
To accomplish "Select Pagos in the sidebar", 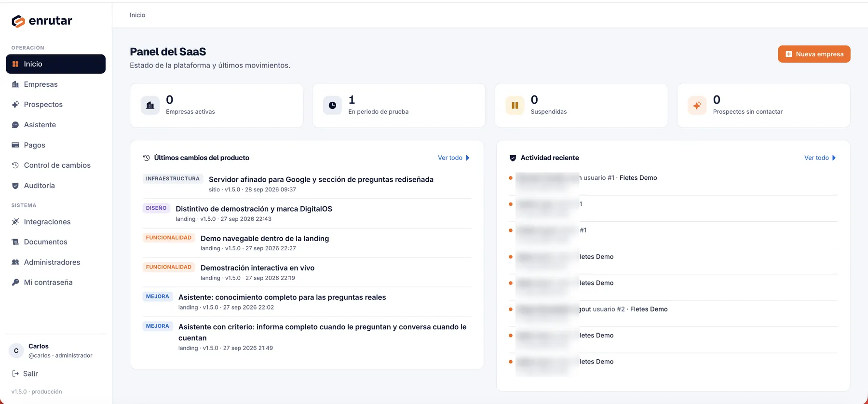I will coord(55,145).
